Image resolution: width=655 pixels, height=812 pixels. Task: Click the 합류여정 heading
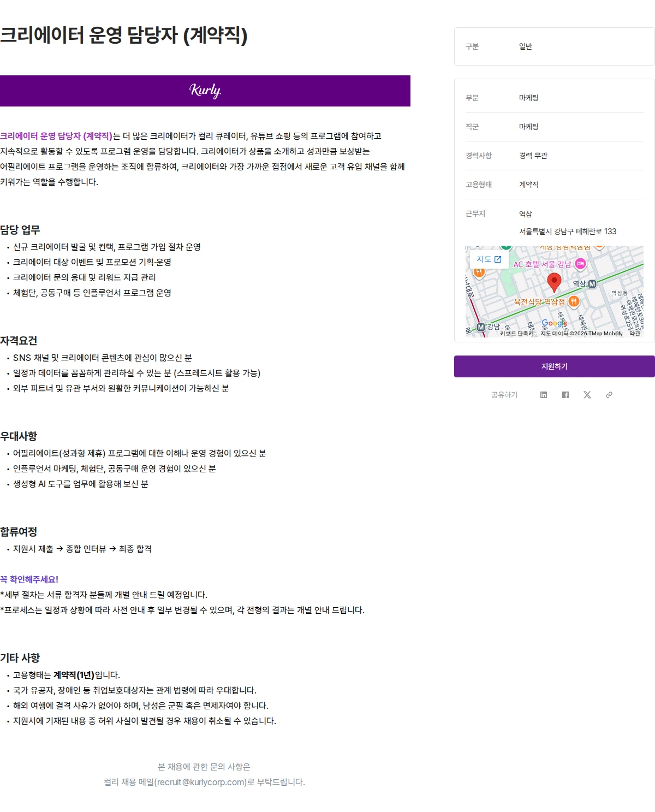pos(19,532)
